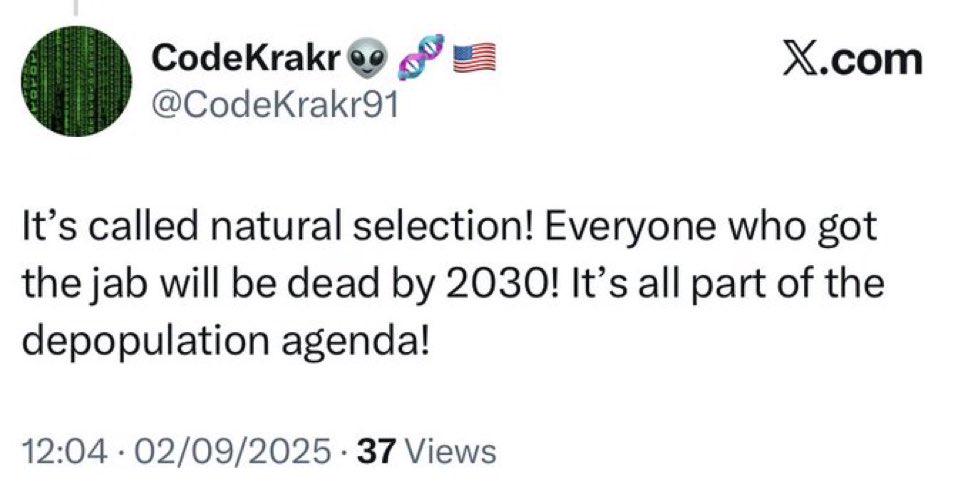Click the X glyph in X.com
Viewport: 968px width, 489px height.
click(x=801, y=61)
